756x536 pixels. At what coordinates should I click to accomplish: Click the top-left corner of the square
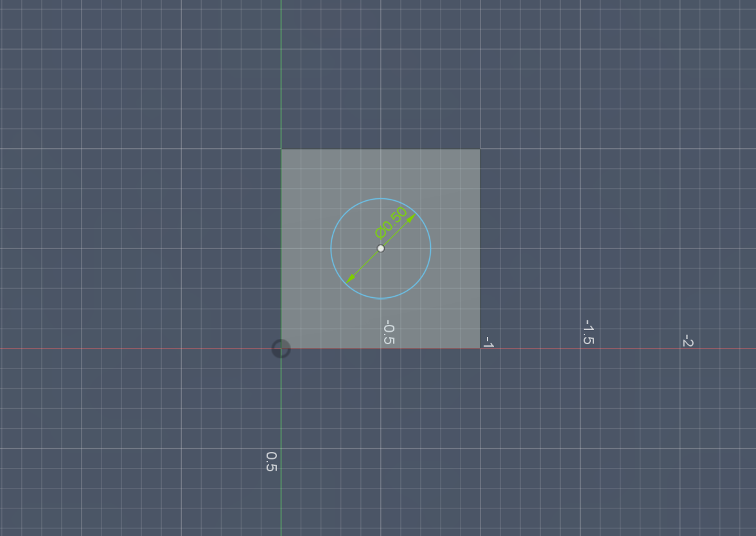pos(281,150)
